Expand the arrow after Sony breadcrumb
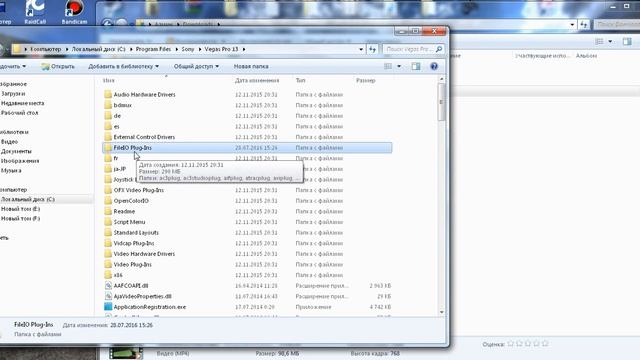 (200, 49)
